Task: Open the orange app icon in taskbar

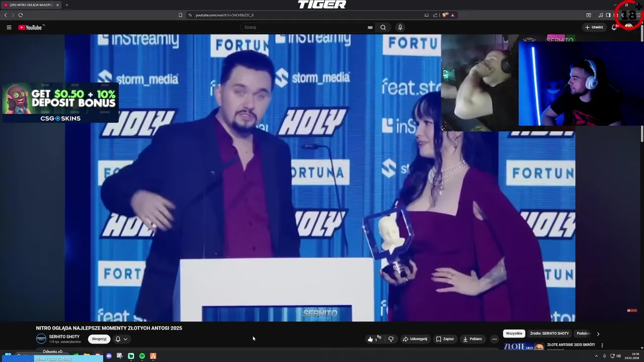Action: click(x=153, y=356)
